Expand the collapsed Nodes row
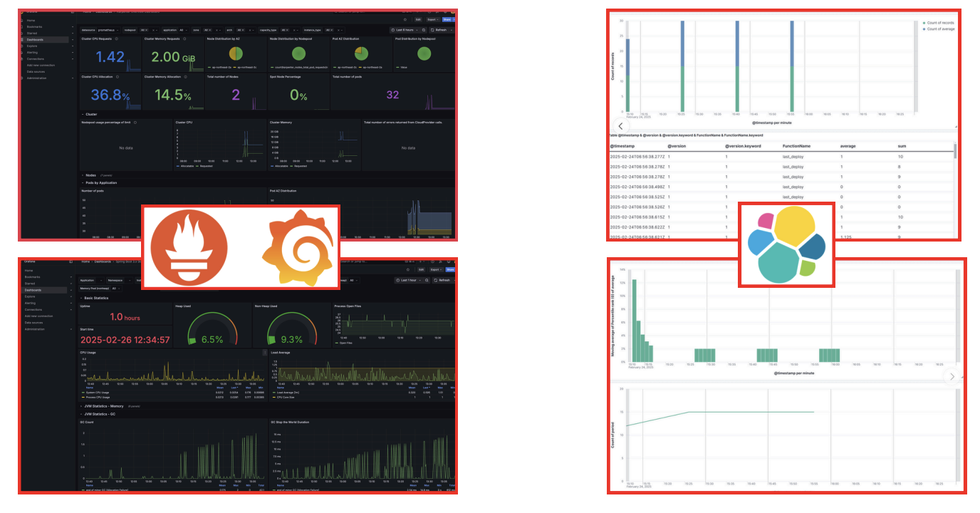Screen dimensions: 980x513 90,175
